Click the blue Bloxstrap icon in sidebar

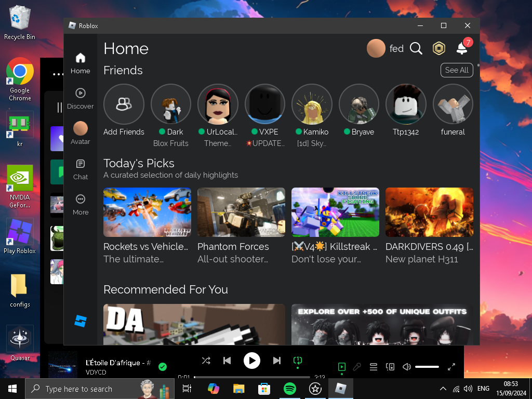click(81, 321)
